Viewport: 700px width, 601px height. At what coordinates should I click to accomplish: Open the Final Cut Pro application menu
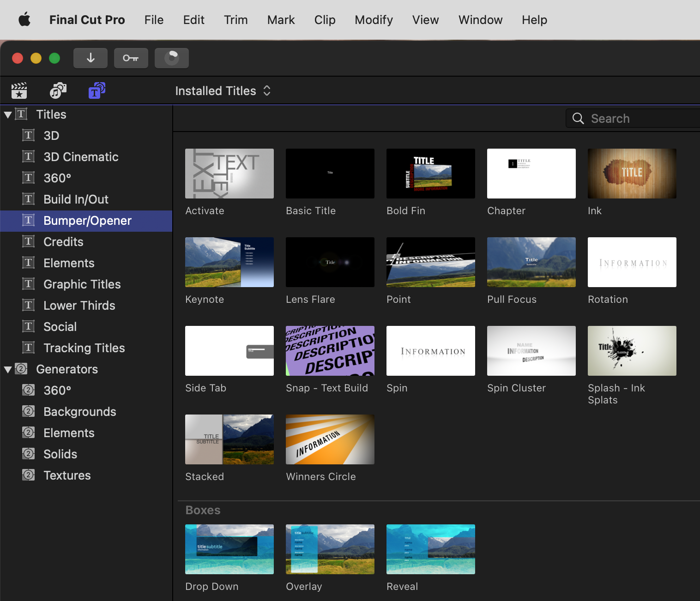point(87,20)
